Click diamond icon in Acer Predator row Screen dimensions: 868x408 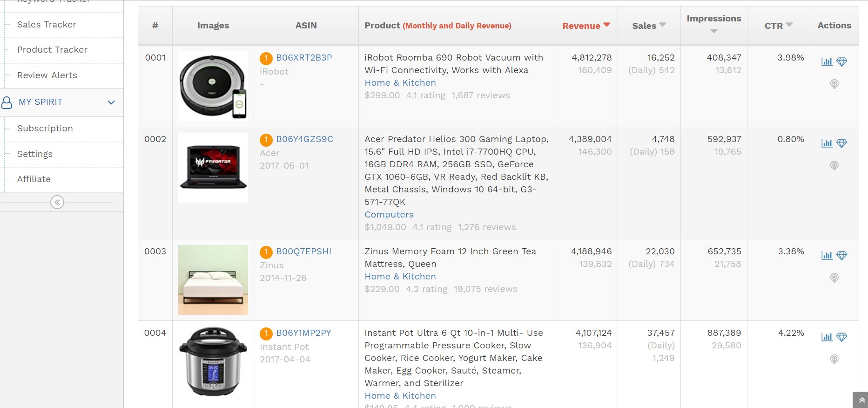(841, 143)
